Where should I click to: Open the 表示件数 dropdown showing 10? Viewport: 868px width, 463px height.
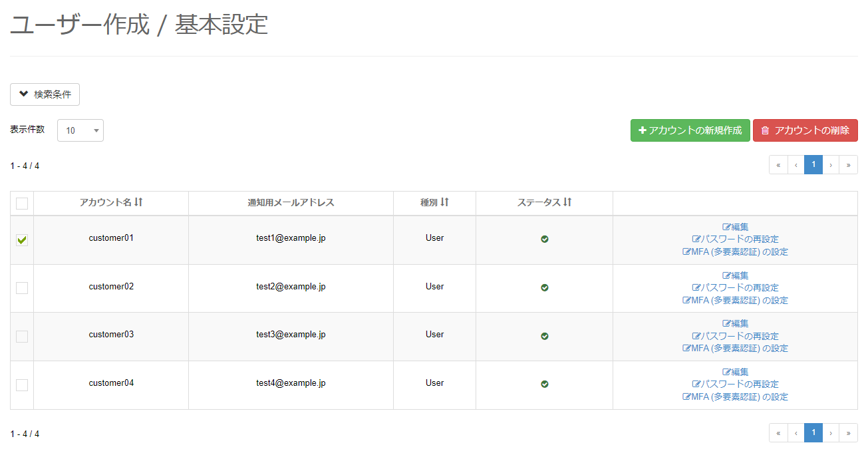80,130
